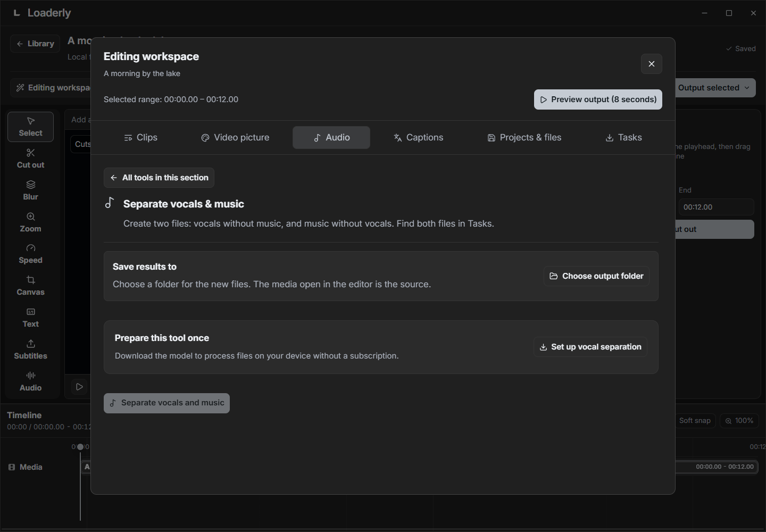Click Separate vocals and music button

166,403
